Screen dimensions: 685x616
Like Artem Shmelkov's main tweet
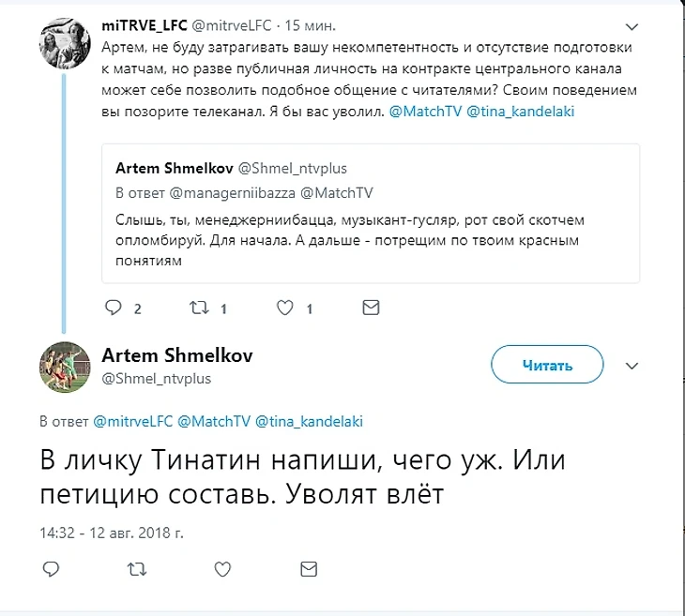[x=222, y=568]
